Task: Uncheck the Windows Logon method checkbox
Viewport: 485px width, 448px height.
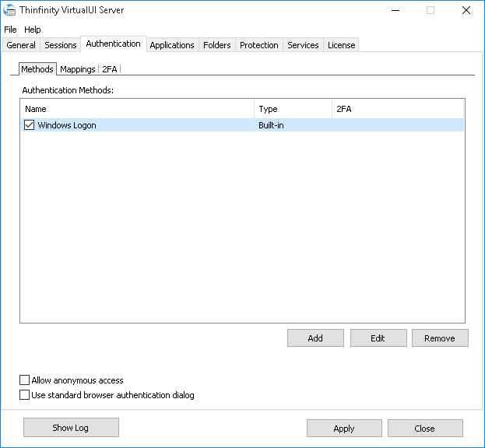Action: pyautogui.click(x=30, y=125)
